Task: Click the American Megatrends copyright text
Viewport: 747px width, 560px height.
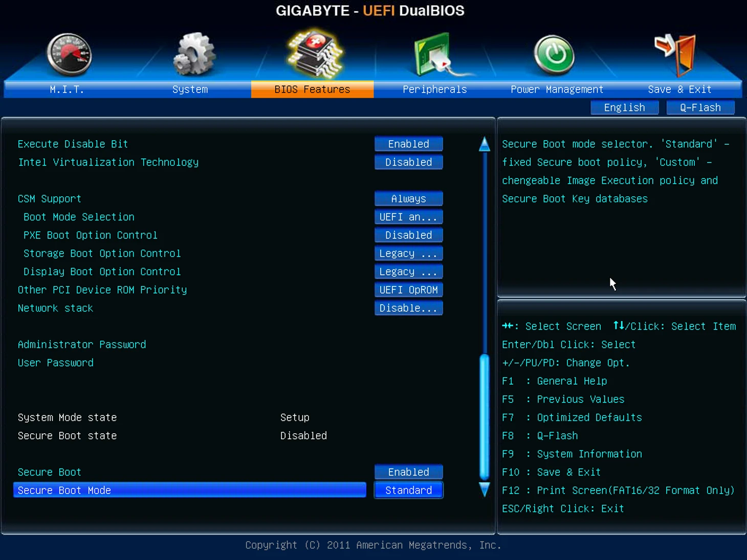Action: pos(373,545)
